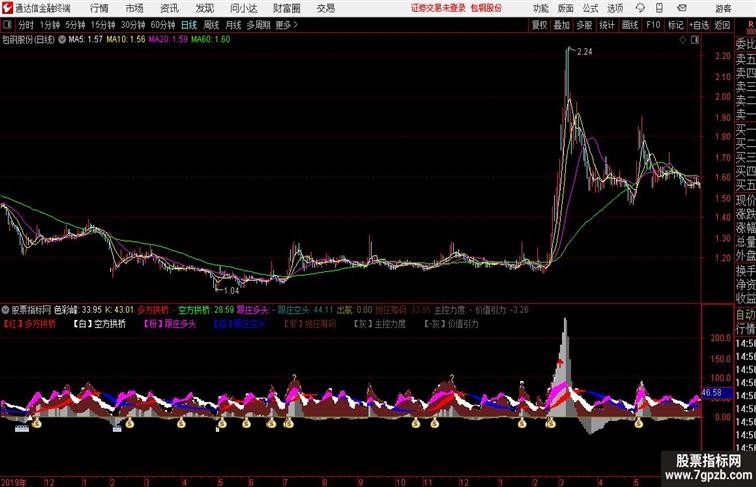Click the 画线 drawing toolbar button
Viewport: 756px width, 487px height.
pyautogui.click(x=630, y=25)
